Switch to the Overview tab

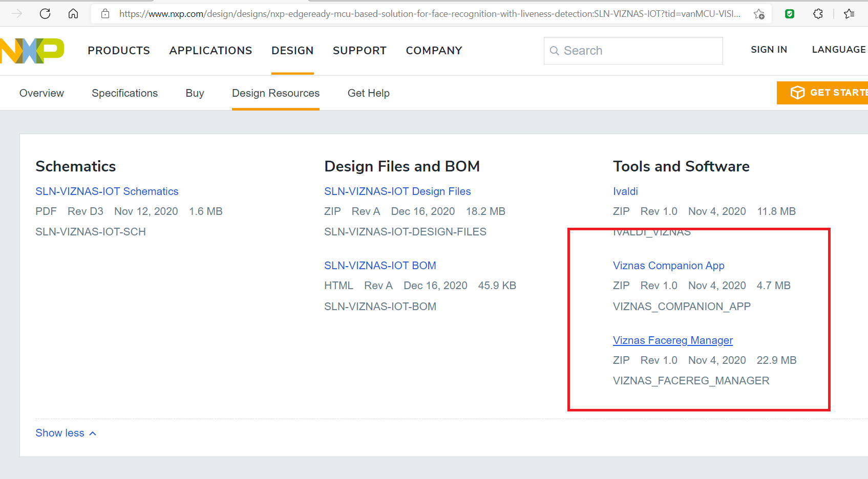pyautogui.click(x=41, y=93)
